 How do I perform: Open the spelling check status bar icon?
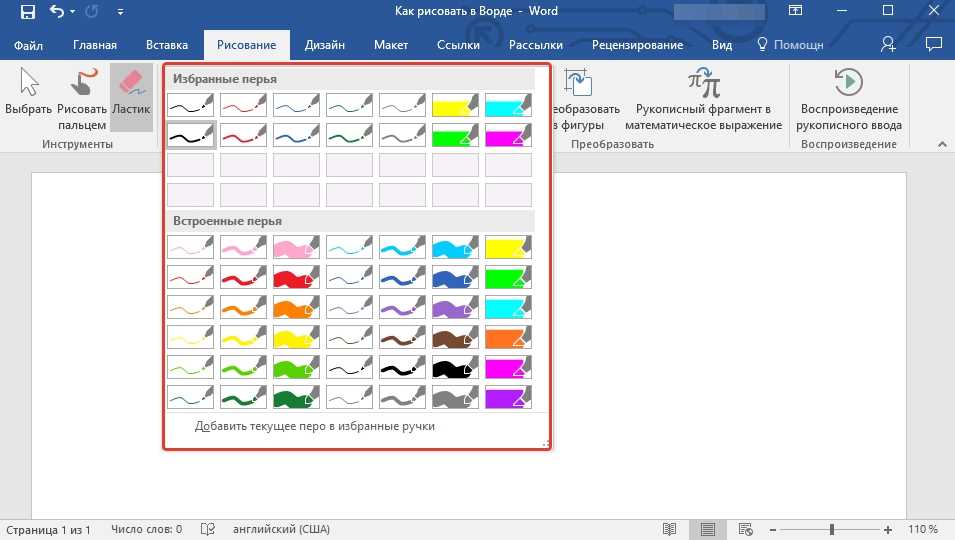(x=208, y=529)
